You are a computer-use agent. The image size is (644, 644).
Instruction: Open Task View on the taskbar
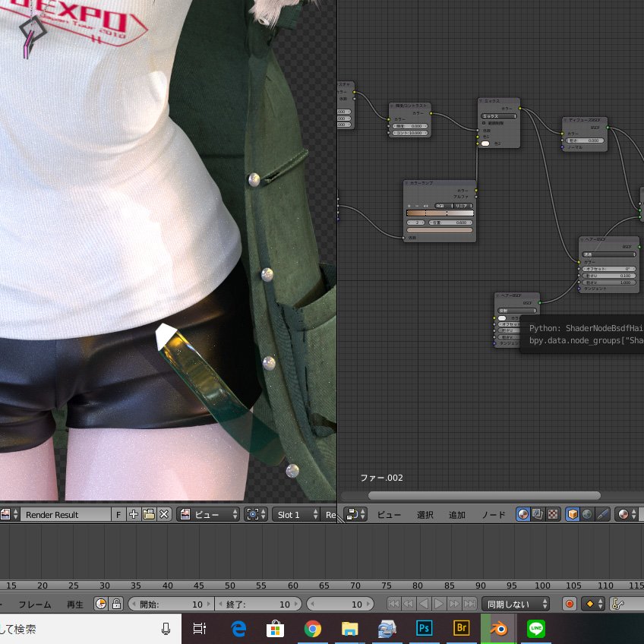(200, 628)
